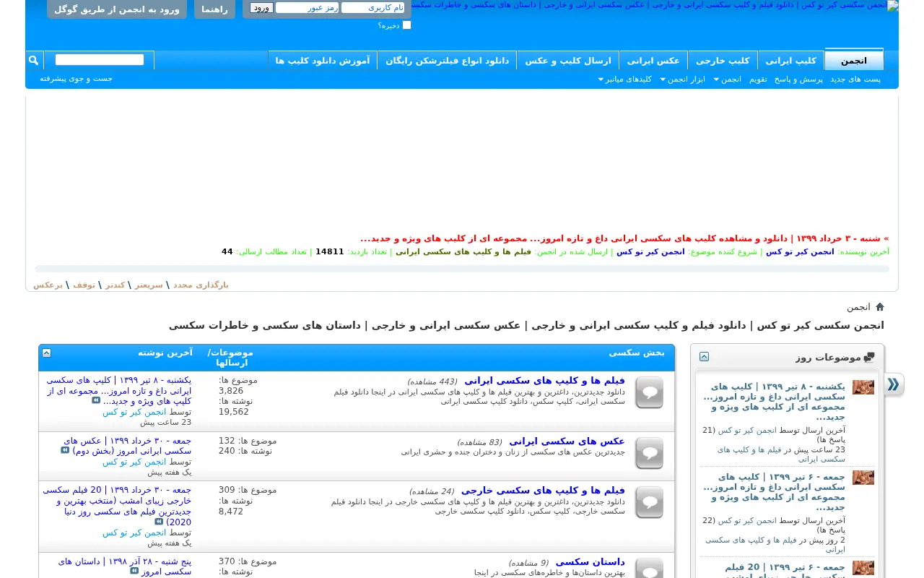This screenshot has width=924, height=578.
Task: Click the status icon of the 443-views forum row
Action: (x=649, y=392)
